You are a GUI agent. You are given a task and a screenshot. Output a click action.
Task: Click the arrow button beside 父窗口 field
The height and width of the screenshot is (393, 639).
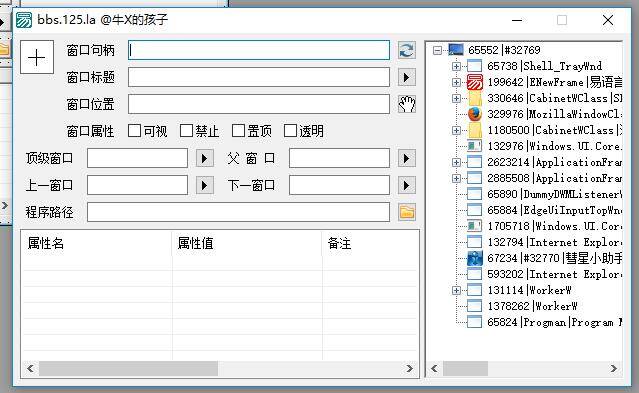407,158
